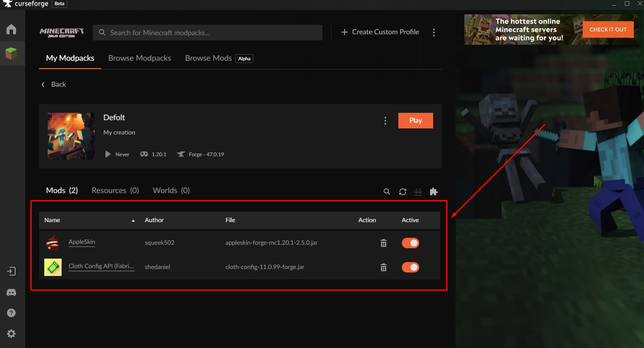Click the Forge - 47.0.19 version text
This screenshot has height=348, width=644.
[207, 154]
